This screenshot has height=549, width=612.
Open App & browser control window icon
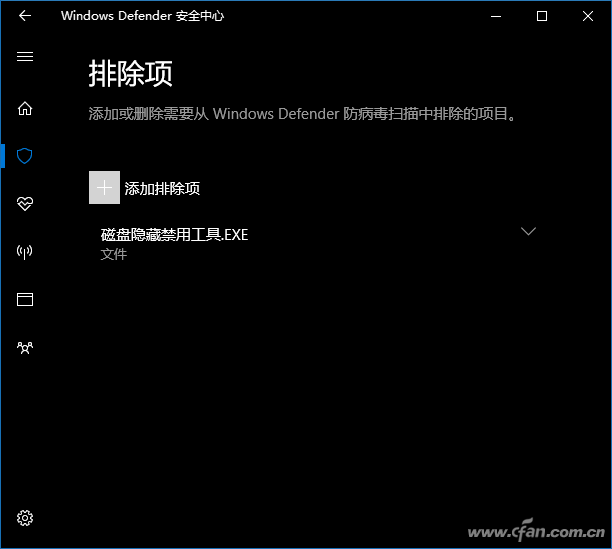[x=25, y=300]
